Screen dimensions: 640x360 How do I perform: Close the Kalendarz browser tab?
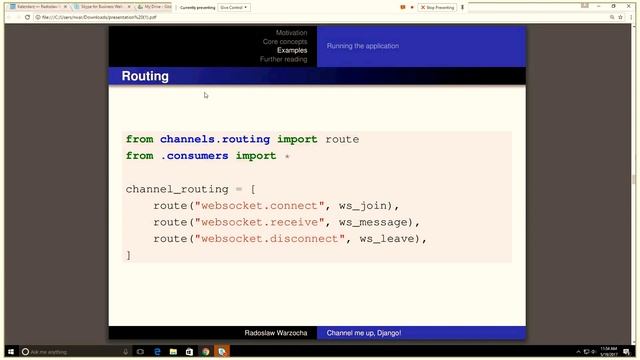(x=65, y=7)
